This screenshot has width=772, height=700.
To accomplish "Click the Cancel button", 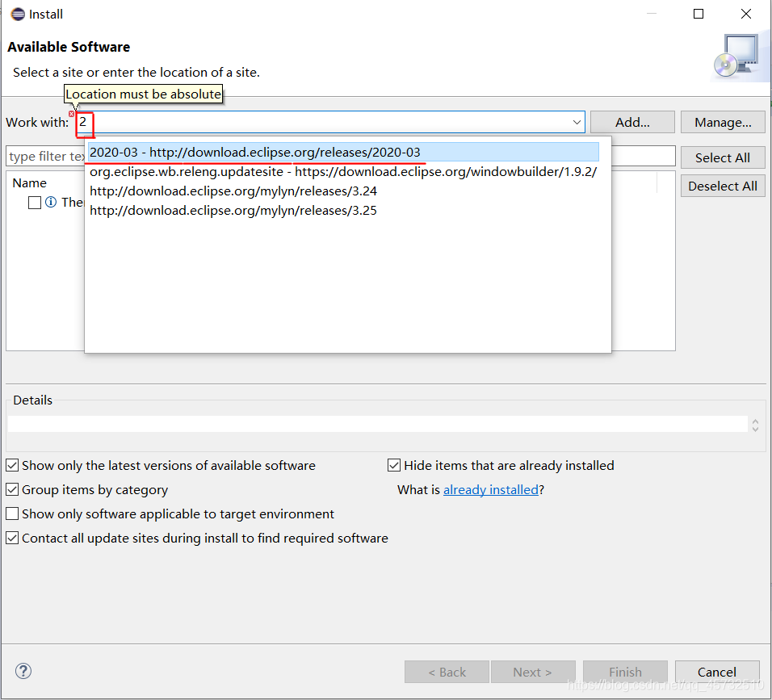I will coord(717,672).
